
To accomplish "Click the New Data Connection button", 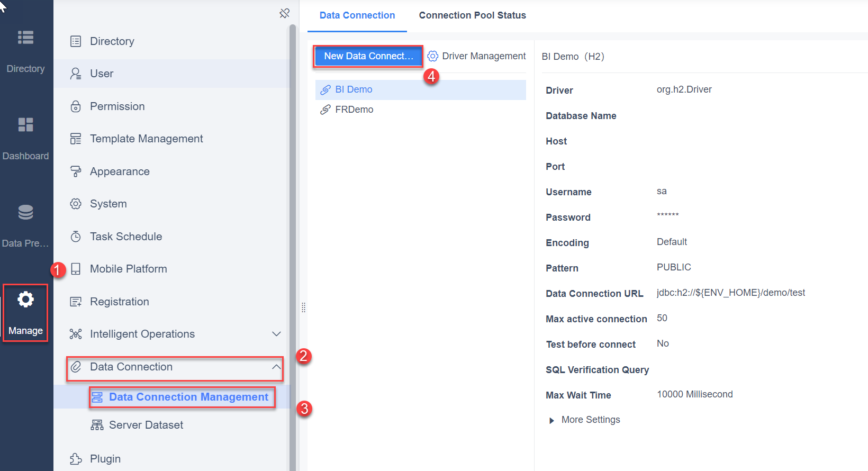I will [368, 56].
